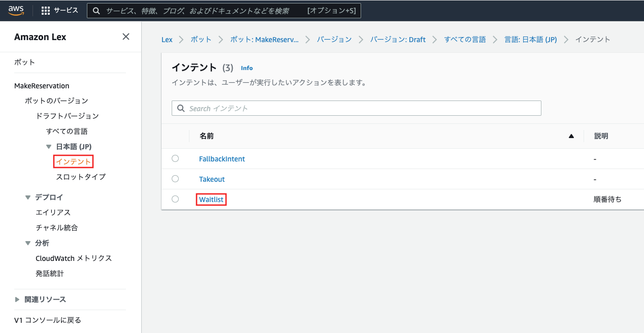
Task: Close the Amazon Lex sidebar with X
Action: 126,37
